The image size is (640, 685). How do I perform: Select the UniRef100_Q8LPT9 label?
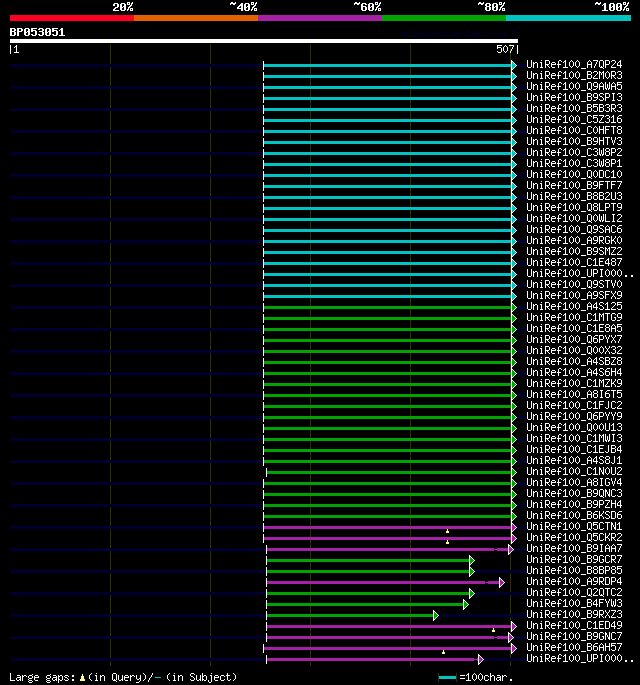pos(574,207)
